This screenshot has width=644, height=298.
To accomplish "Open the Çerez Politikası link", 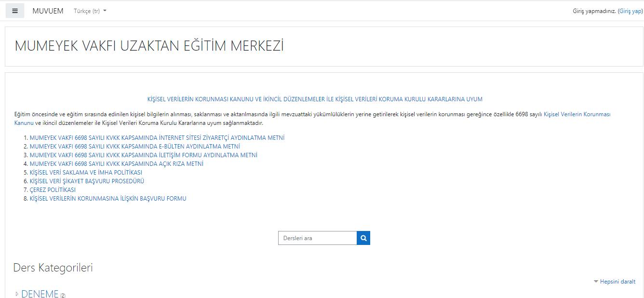I will point(53,190).
